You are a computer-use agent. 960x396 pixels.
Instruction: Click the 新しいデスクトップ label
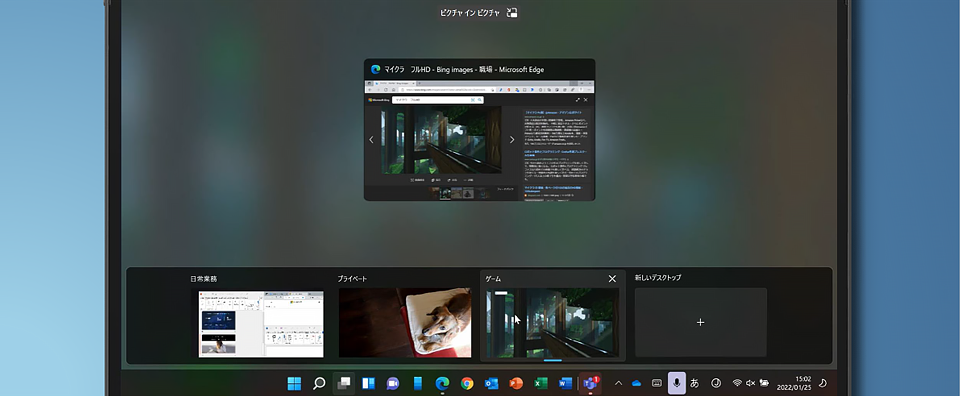[658, 278]
